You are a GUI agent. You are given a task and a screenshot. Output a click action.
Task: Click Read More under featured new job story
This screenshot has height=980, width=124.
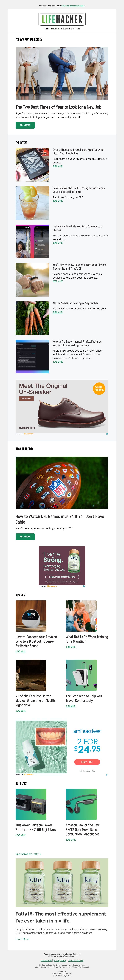25,125
